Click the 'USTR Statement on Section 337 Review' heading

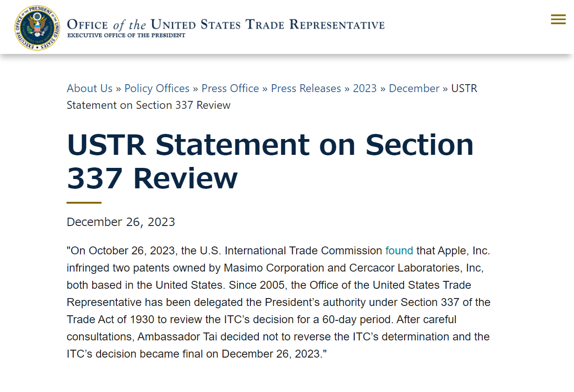(270, 161)
